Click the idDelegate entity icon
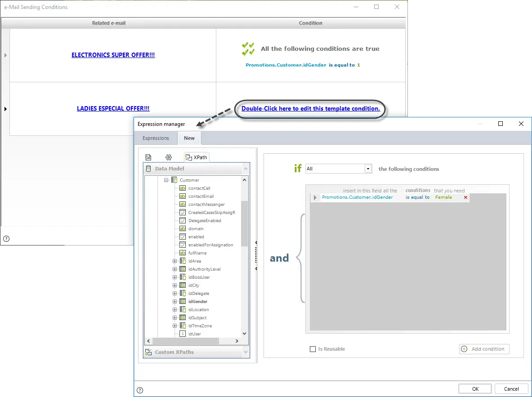532x397 pixels. (x=183, y=294)
